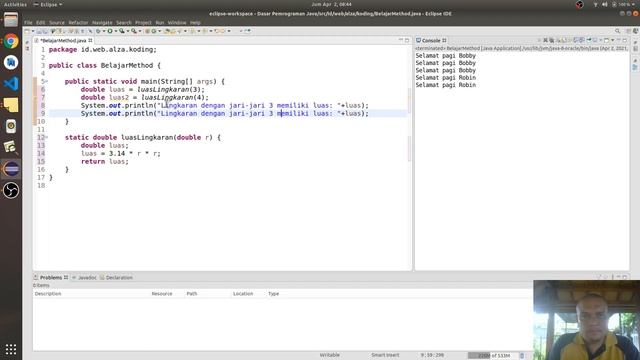Sort problems by the Resource column header
Image resolution: width=640 pixels, height=360 pixels.
coord(167,294)
